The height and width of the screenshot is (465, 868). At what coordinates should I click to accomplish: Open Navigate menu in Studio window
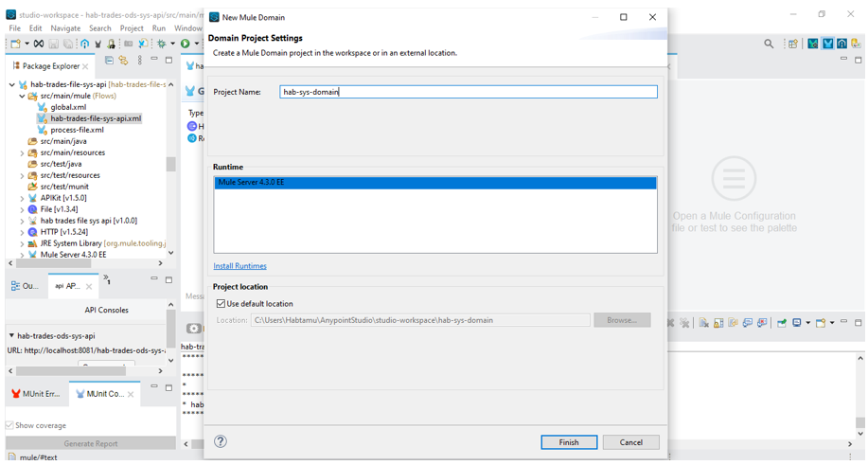click(65, 28)
